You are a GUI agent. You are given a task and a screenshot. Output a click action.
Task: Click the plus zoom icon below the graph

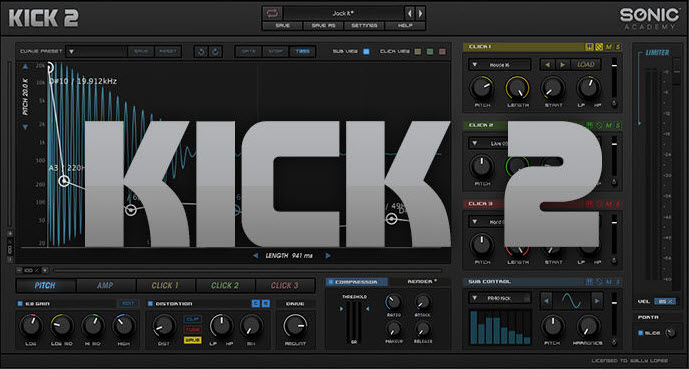tap(44, 270)
